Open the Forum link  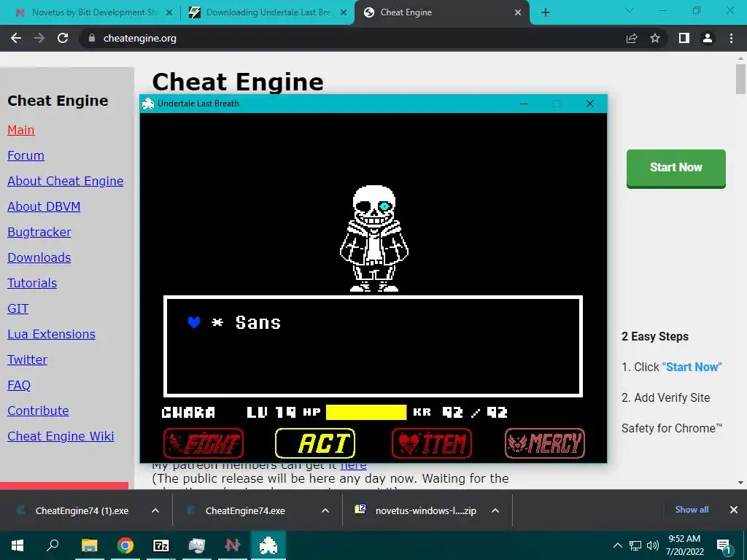26,156
